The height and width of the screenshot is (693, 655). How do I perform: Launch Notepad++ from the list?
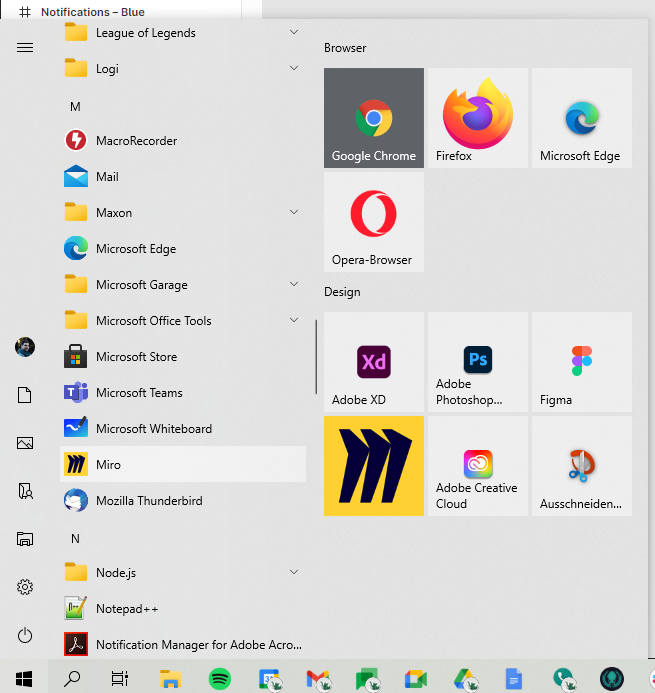click(183, 609)
